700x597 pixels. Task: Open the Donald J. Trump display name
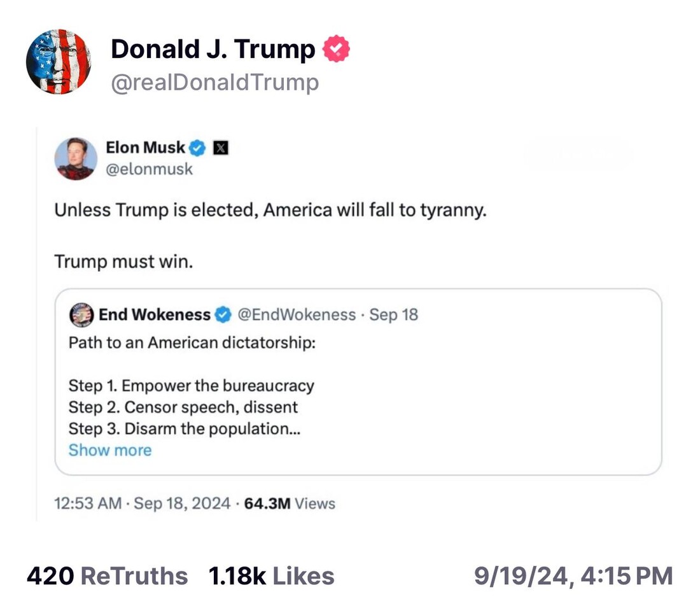213,50
